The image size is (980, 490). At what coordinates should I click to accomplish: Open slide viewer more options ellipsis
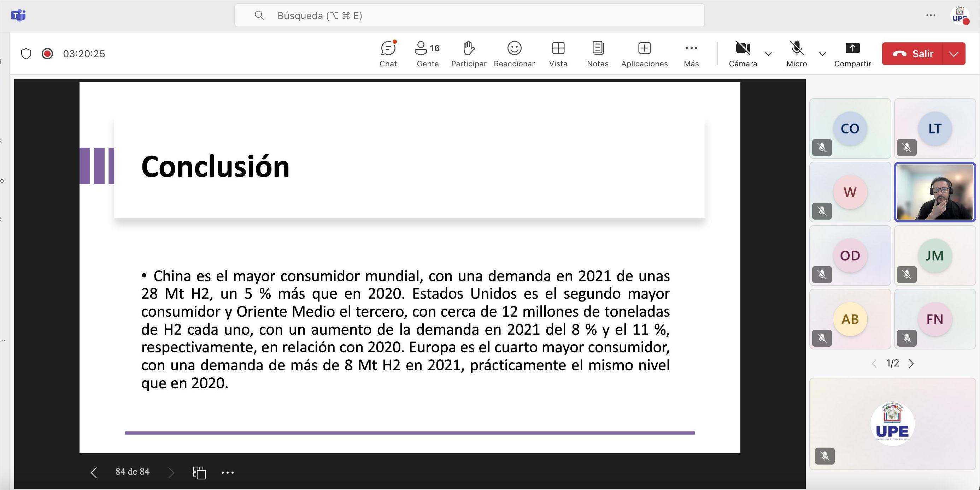pyautogui.click(x=228, y=472)
